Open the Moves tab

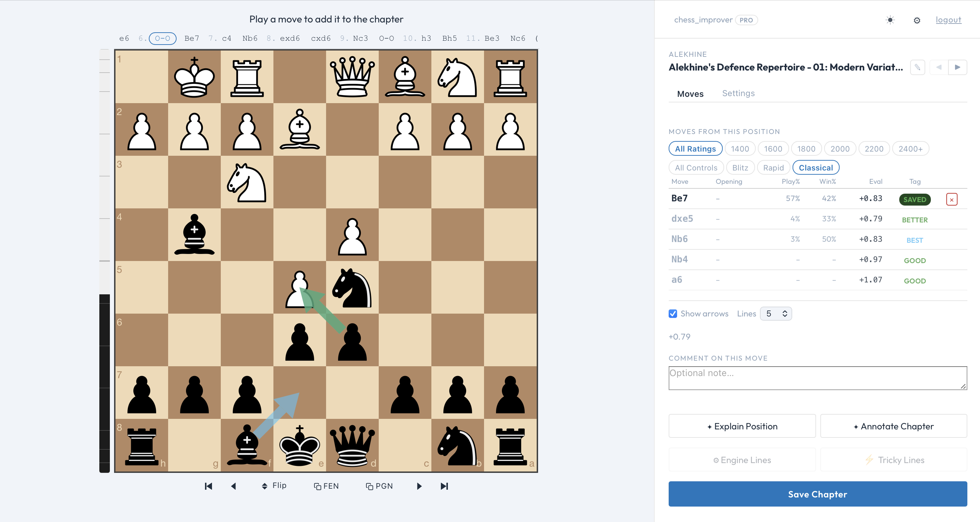(690, 94)
